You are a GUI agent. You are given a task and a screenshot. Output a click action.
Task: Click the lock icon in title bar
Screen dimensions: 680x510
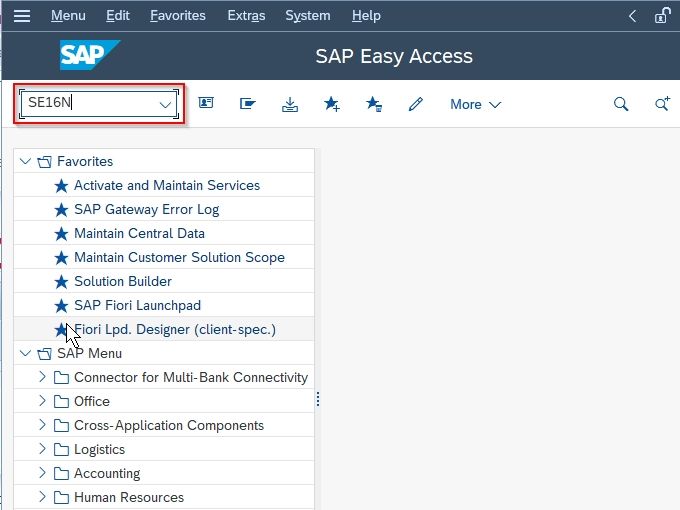point(662,16)
